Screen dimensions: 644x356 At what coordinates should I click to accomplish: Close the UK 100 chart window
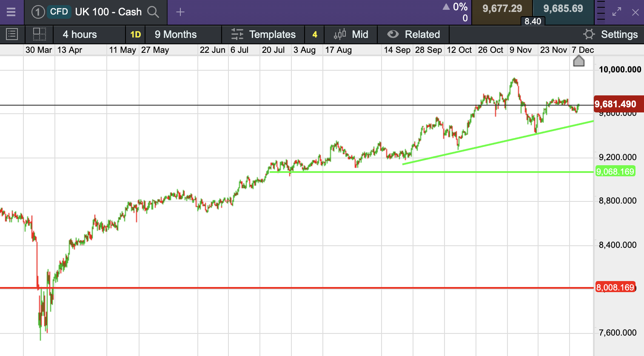coord(635,12)
